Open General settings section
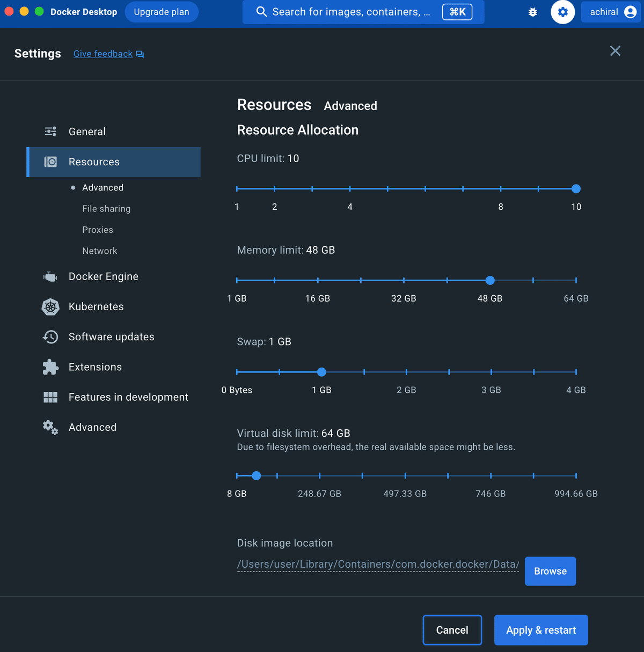Screen dimensions: 644x652 114,131
